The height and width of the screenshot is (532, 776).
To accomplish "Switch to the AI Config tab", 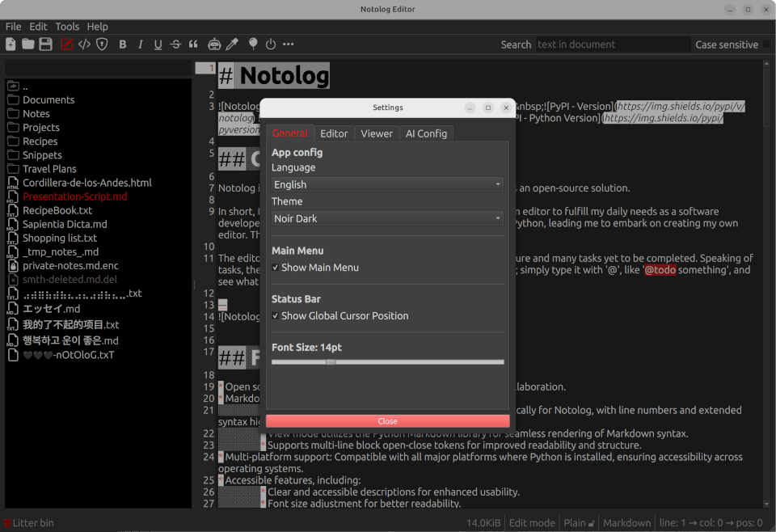I will (x=426, y=133).
